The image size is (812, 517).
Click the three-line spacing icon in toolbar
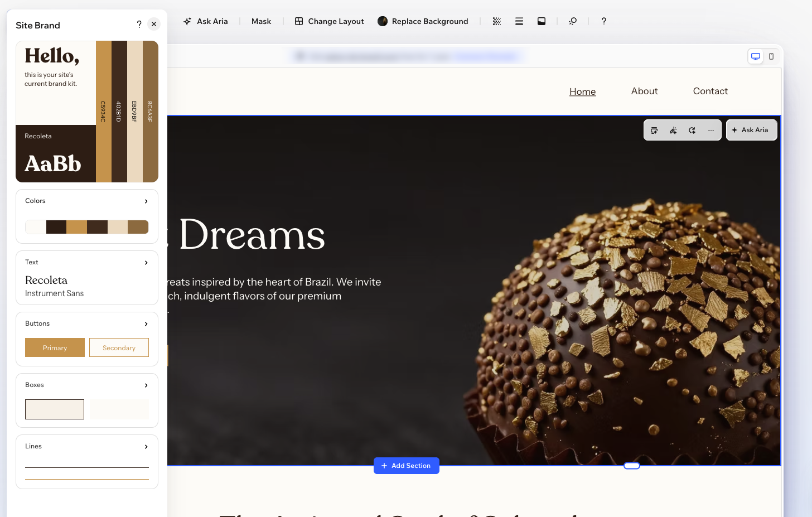click(519, 21)
